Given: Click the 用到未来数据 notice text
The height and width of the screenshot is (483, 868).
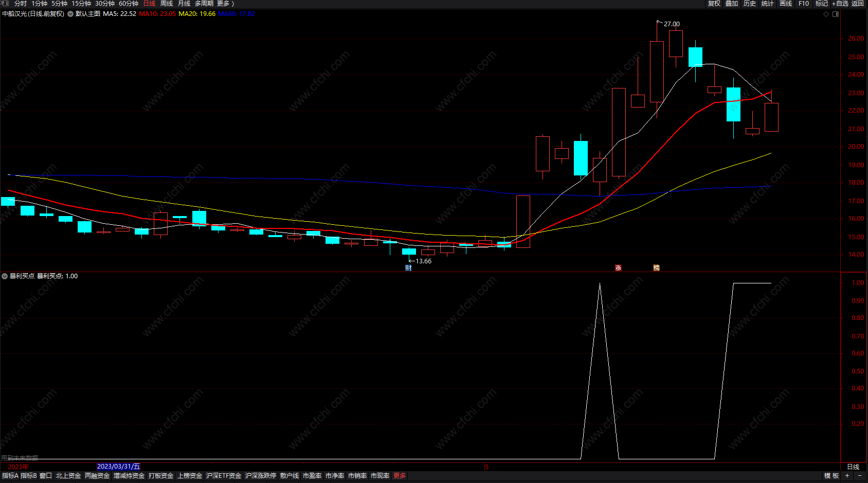Looking at the screenshot, I should 20,457.
